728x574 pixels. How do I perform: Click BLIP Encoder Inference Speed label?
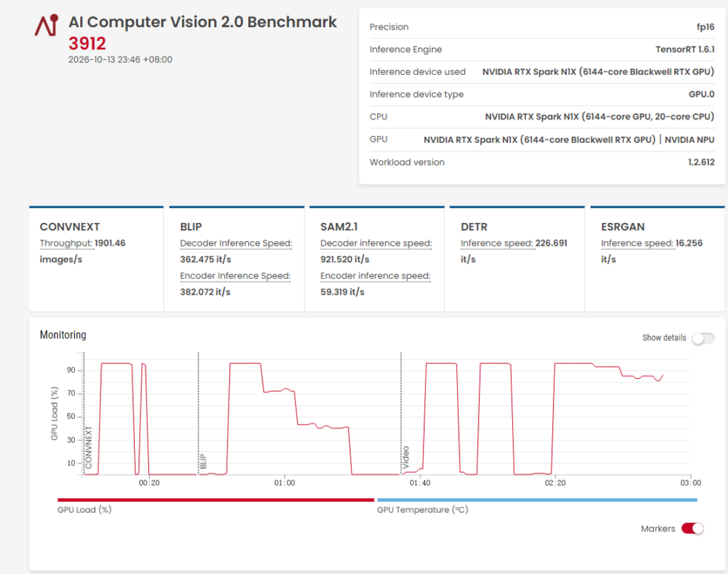[235, 276]
